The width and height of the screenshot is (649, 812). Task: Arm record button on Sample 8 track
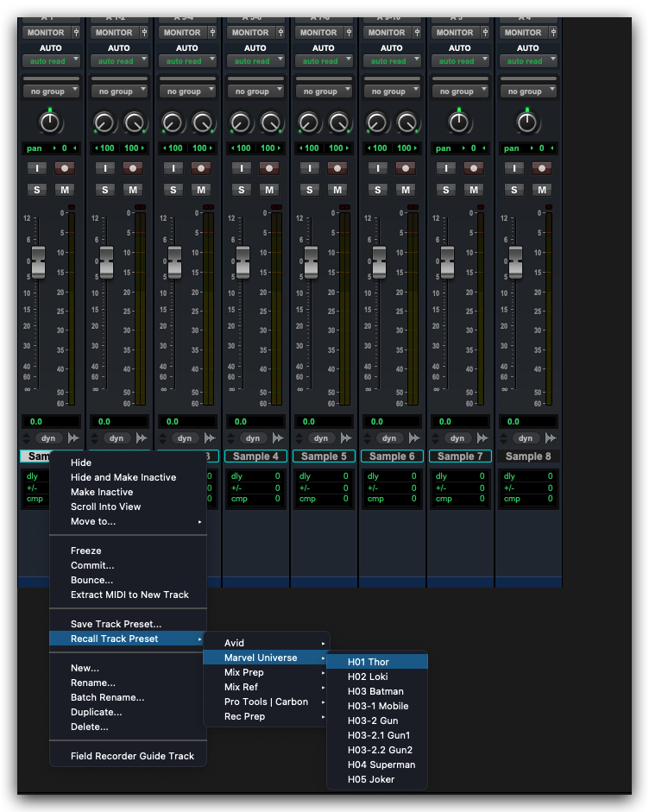(542, 169)
